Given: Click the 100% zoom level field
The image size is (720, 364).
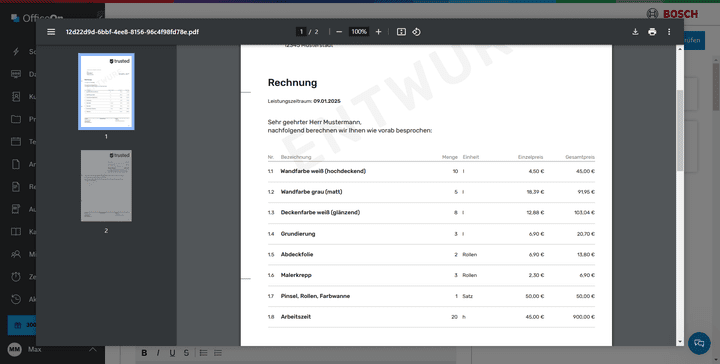Looking at the screenshot, I should pyautogui.click(x=359, y=32).
